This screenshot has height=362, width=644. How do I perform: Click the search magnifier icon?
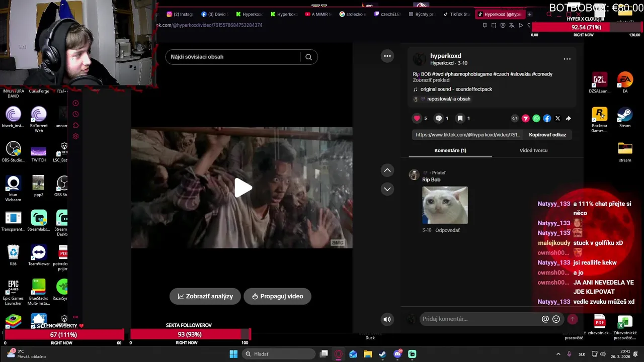click(309, 57)
